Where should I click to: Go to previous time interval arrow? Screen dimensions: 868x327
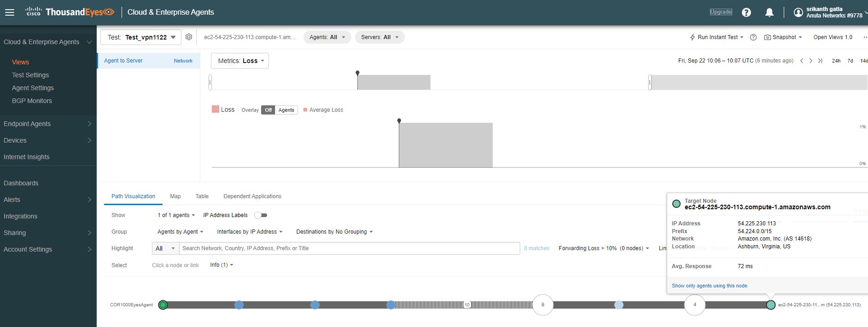(802, 61)
